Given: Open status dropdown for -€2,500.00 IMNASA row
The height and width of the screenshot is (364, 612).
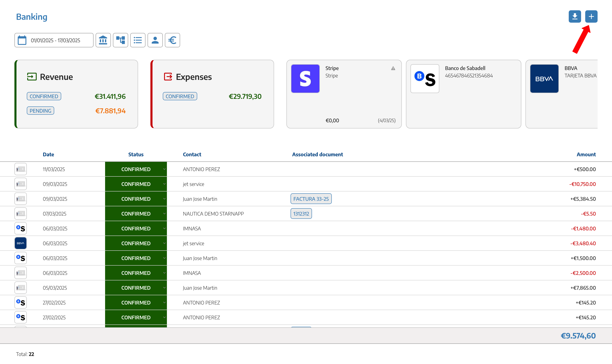Looking at the screenshot, I should tap(136, 273).
